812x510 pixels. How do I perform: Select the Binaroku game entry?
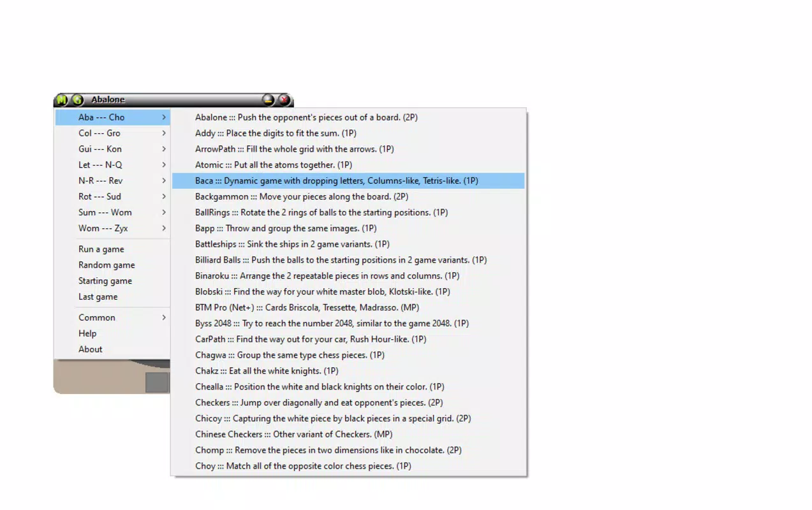point(348,276)
